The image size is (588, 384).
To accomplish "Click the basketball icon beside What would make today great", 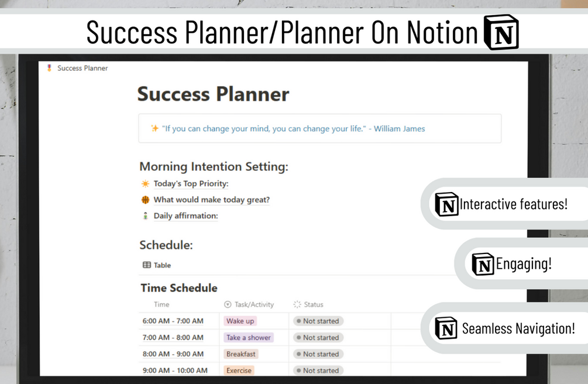I will point(145,200).
